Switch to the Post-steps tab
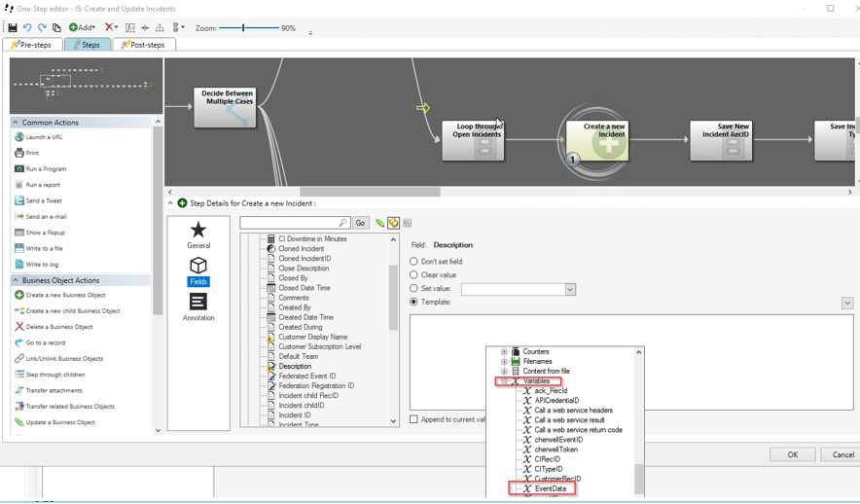The image size is (860, 504). (x=143, y=45)
